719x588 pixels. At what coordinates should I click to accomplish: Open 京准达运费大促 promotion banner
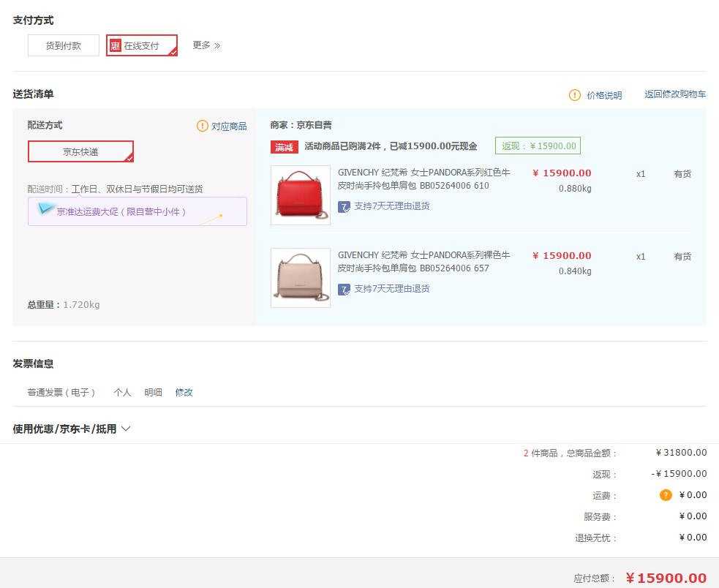(138, 211)
